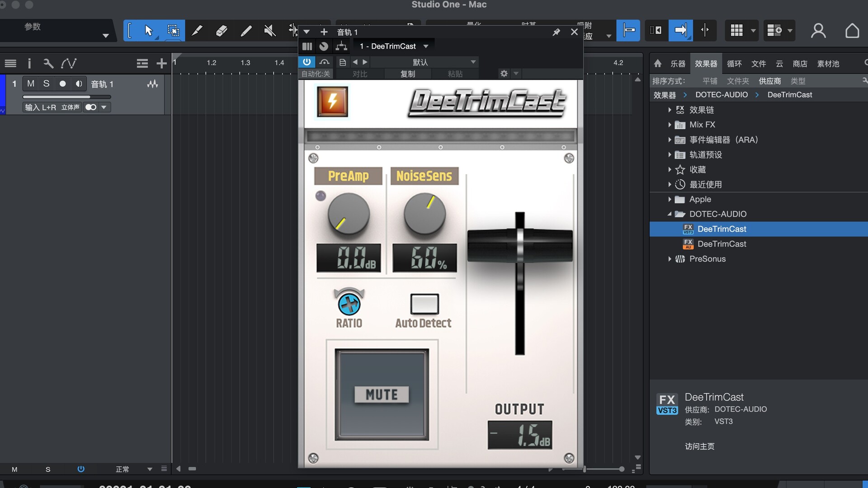This screenshot has height=488, width=868.
Task: Toggle the RATIO screw switch
Action: pos(349,304)
